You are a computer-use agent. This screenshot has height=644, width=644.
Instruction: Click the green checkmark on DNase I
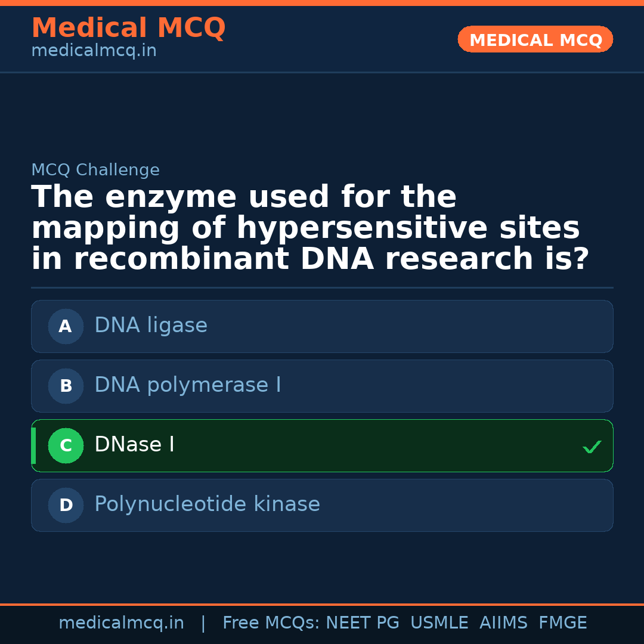(592, 447)
